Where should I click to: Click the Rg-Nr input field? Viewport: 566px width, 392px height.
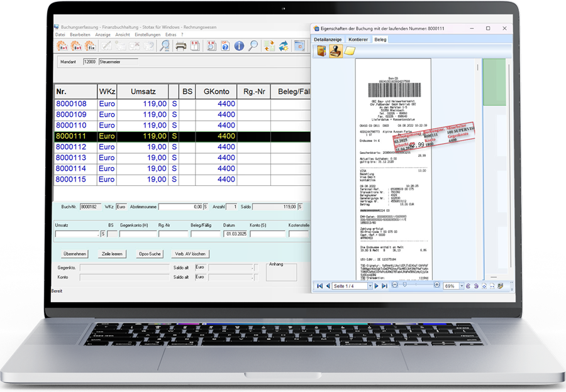(174, 234)
